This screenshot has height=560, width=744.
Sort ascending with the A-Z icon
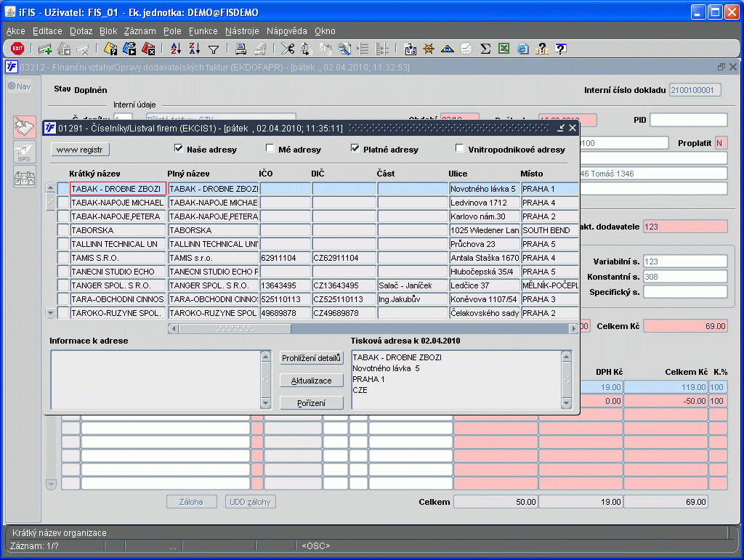[176, 49]
